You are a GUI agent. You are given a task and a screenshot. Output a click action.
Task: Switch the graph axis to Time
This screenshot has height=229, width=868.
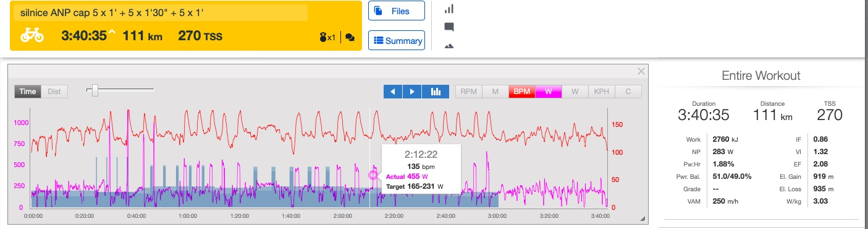point(28,92)
